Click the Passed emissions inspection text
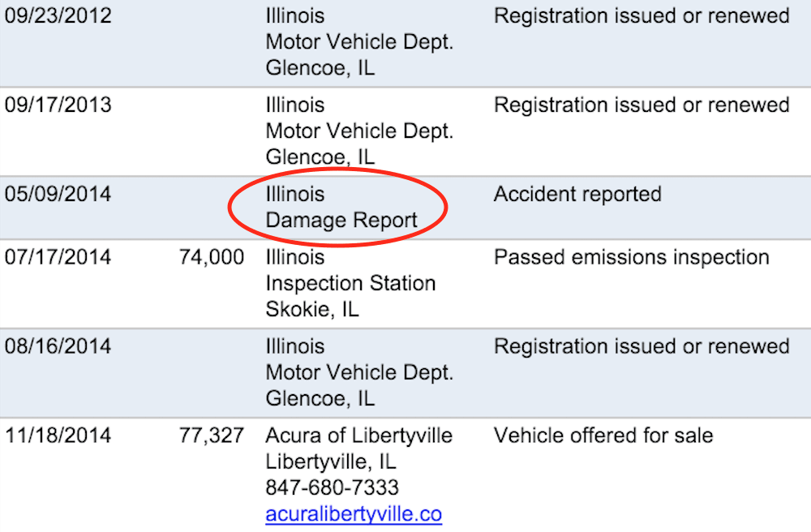This screenshot has width=811, height=532. [632, 257]
